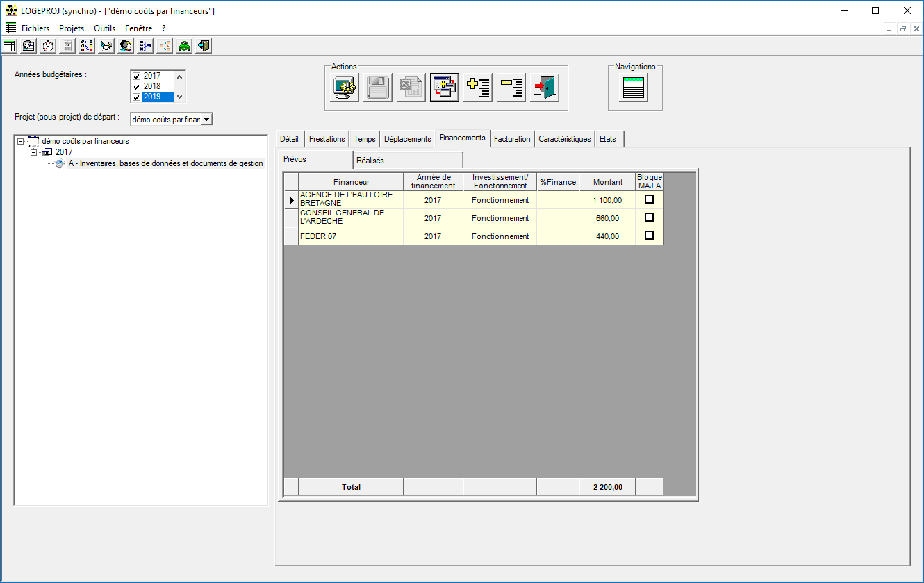Click the blue hierarchy tree toolbar icon
The width and height of the screenshot is (924, 583).
(x=145, y=46)
